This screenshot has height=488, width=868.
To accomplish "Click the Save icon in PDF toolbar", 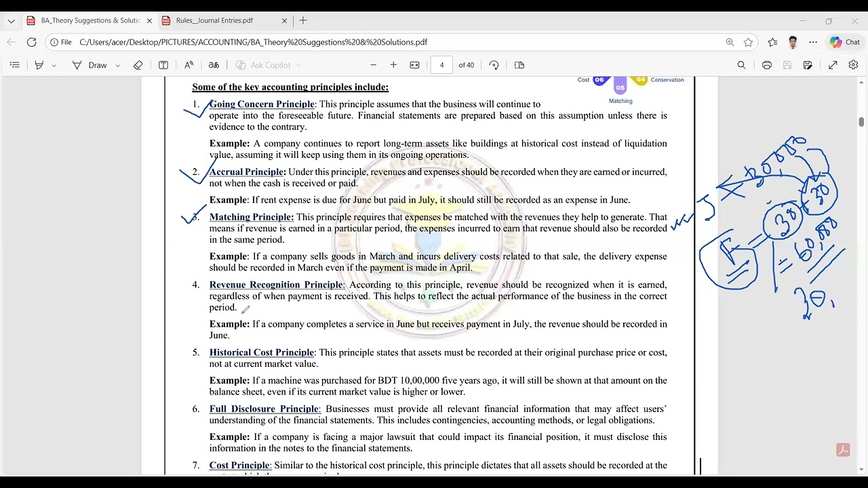I will 787,65.
